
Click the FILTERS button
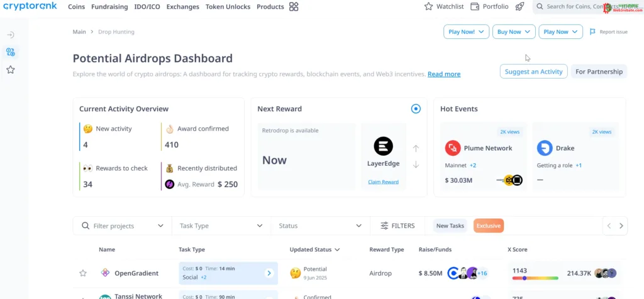click(x=397, y=226)
